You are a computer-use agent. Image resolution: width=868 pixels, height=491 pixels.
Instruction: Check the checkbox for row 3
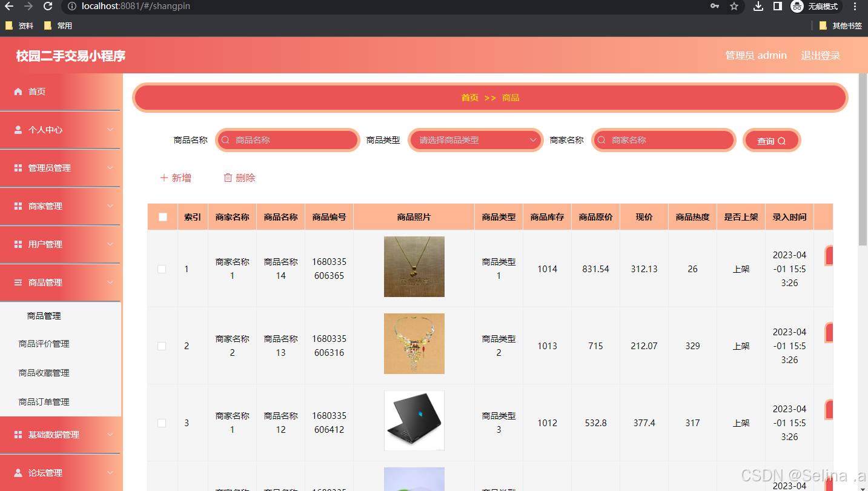click(162, 423)
